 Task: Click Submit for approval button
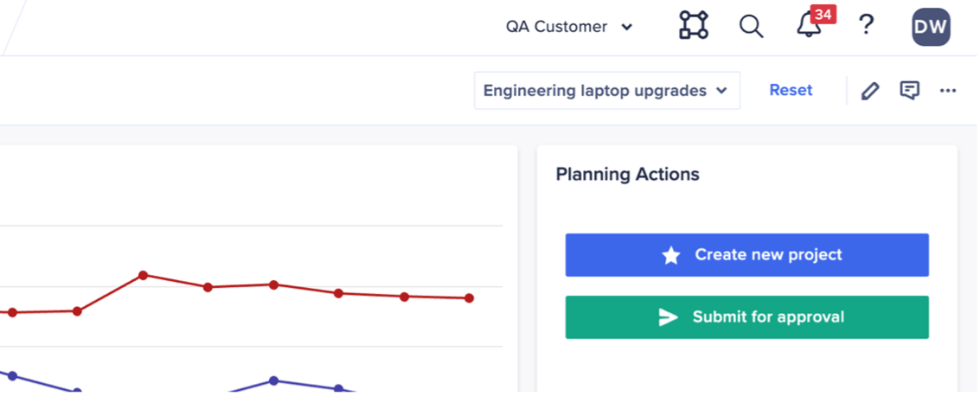(746, 317)
